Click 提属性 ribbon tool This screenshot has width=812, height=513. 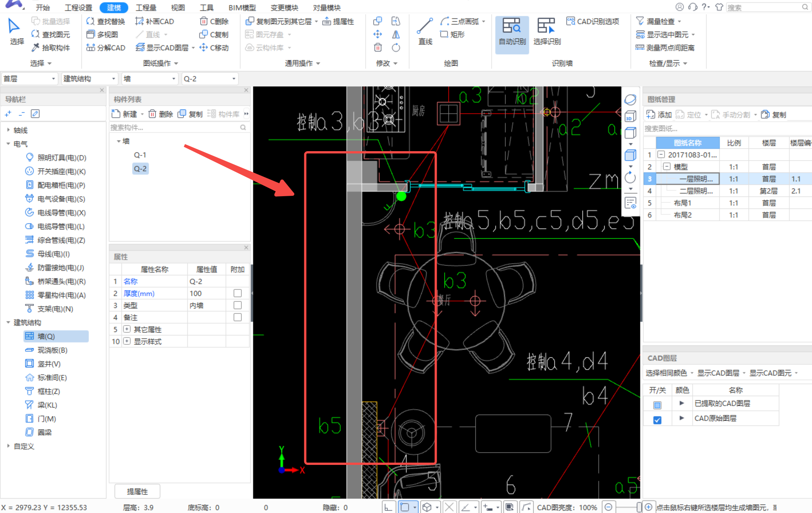click(x=338, y=21)
